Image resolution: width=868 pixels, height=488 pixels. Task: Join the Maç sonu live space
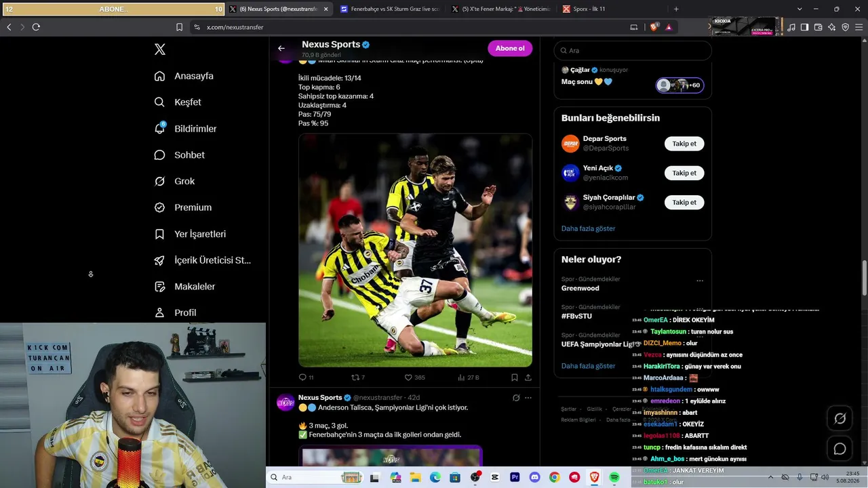679,85
